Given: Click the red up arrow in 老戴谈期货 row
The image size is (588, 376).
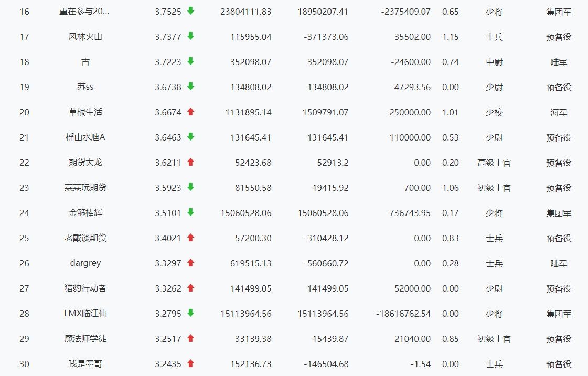Looking at the screenshot, I should click(190, 238).
